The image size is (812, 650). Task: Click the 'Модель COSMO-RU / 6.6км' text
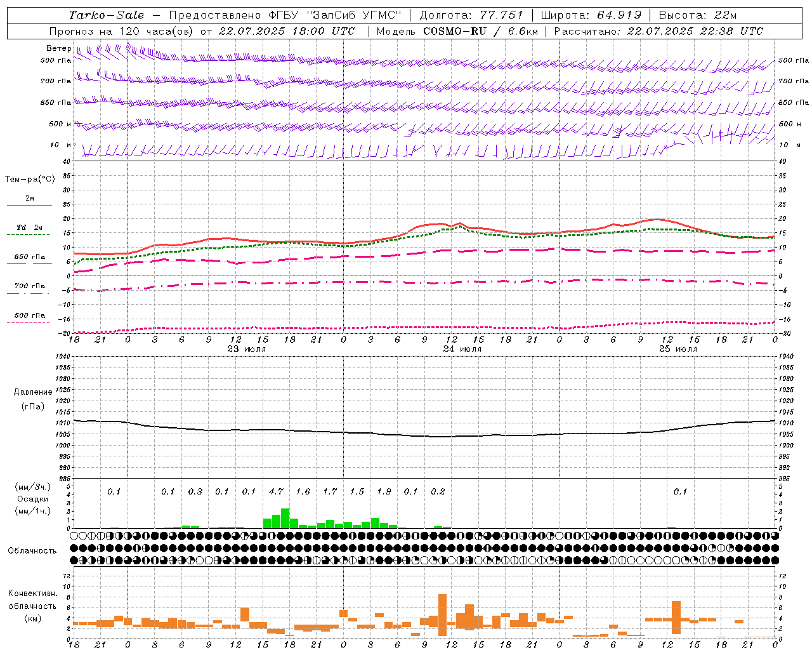[x=457, y=31]
